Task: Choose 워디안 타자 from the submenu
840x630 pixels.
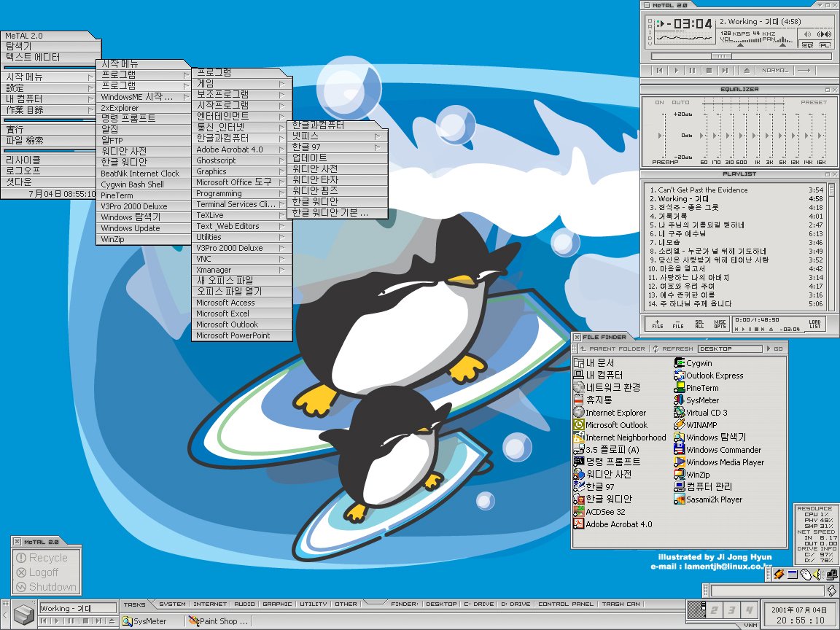Action: click(x=337, y=180)
